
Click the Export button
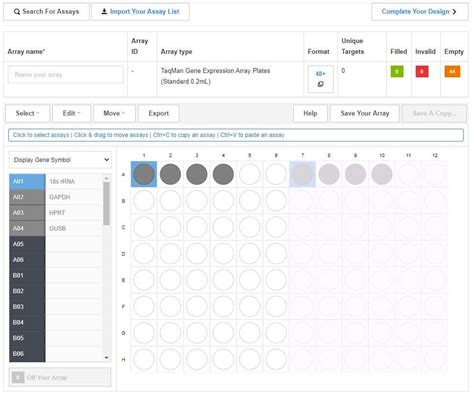coord(159,113)
